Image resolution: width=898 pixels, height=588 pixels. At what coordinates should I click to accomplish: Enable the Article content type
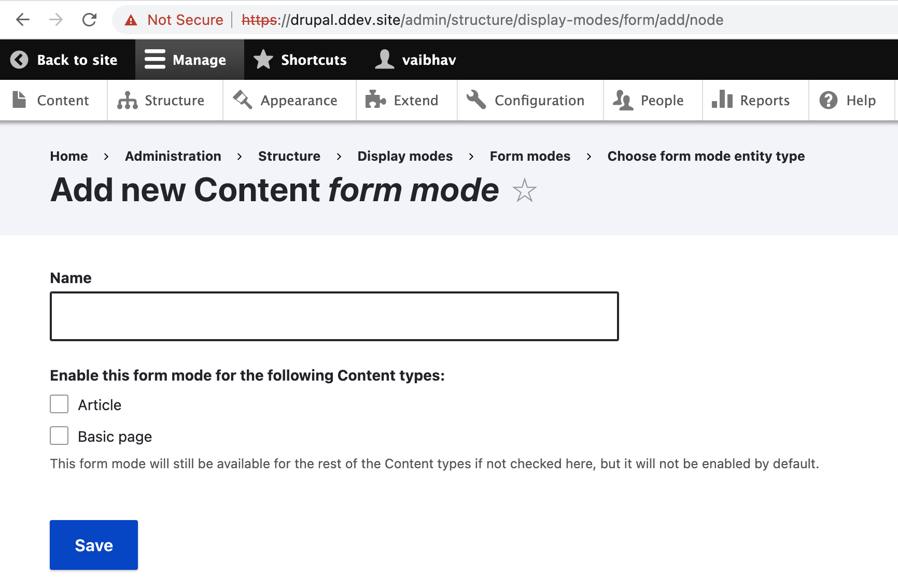click(x=59, y=404)
